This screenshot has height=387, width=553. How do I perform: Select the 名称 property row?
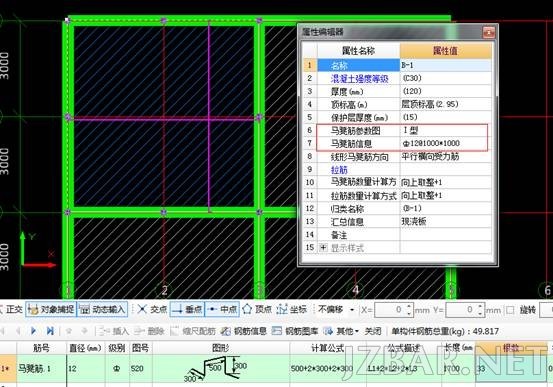(359, 65)
